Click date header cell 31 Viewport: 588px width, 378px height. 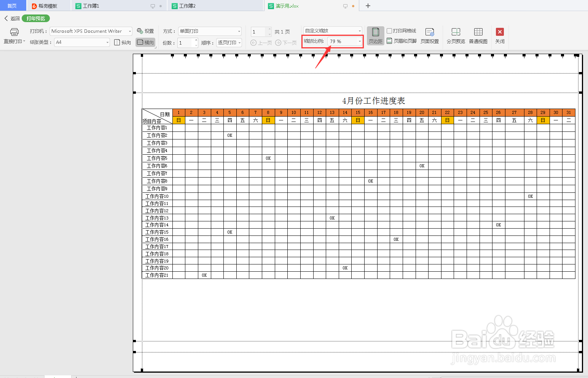pyautogui.click(x=569, y=112)
